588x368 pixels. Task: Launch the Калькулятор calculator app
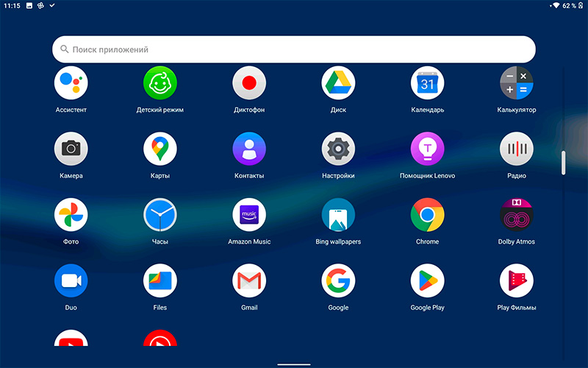[x=516, y=83]
